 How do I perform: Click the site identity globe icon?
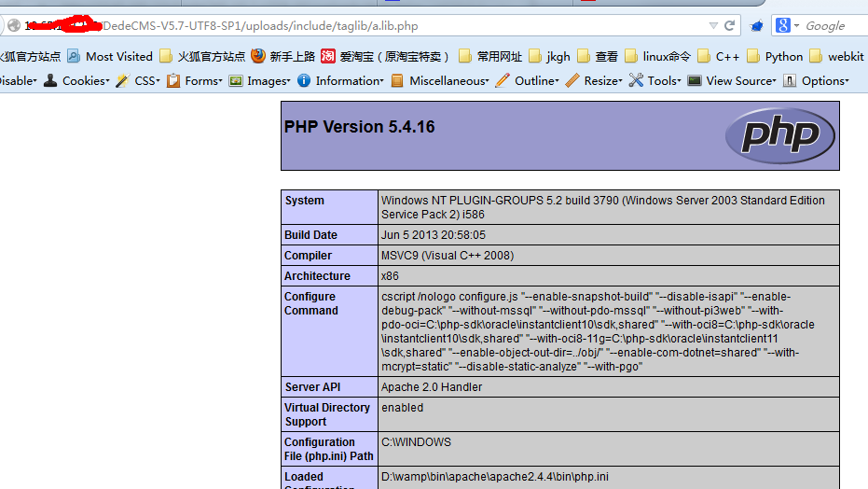tap(14, 25)
